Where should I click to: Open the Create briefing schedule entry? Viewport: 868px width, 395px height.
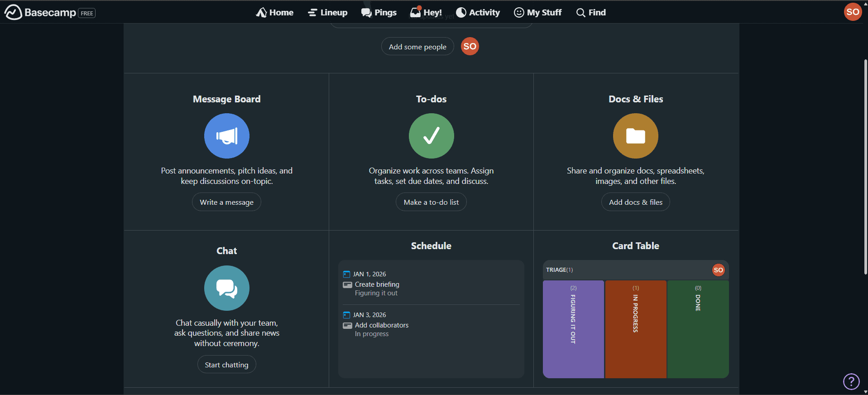[x=377, y=284]
